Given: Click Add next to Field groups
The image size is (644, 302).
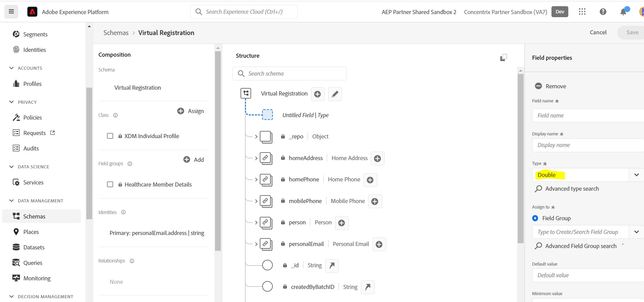Looking at the screenshot, I should (x=194, y=160).
